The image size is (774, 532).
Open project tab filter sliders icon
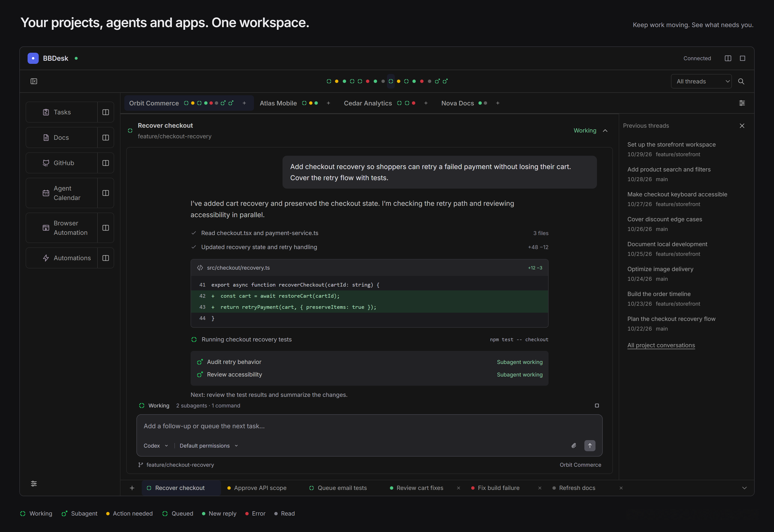[742, 103]
